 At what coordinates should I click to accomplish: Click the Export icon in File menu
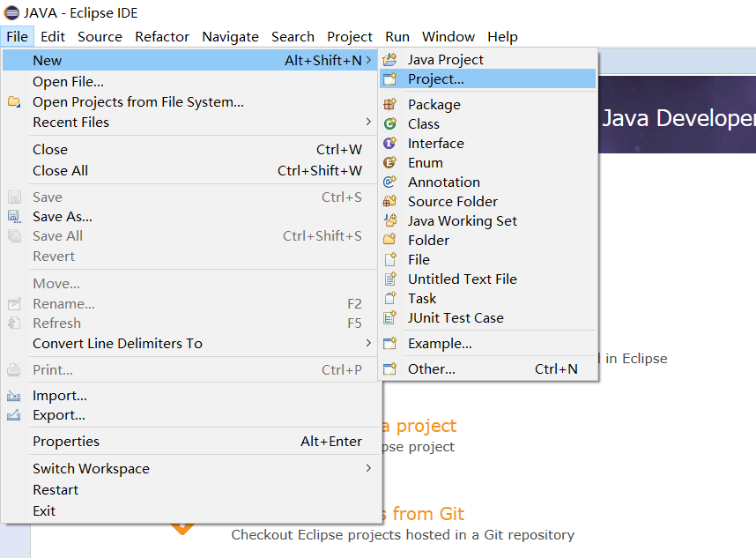click(14, 415)
